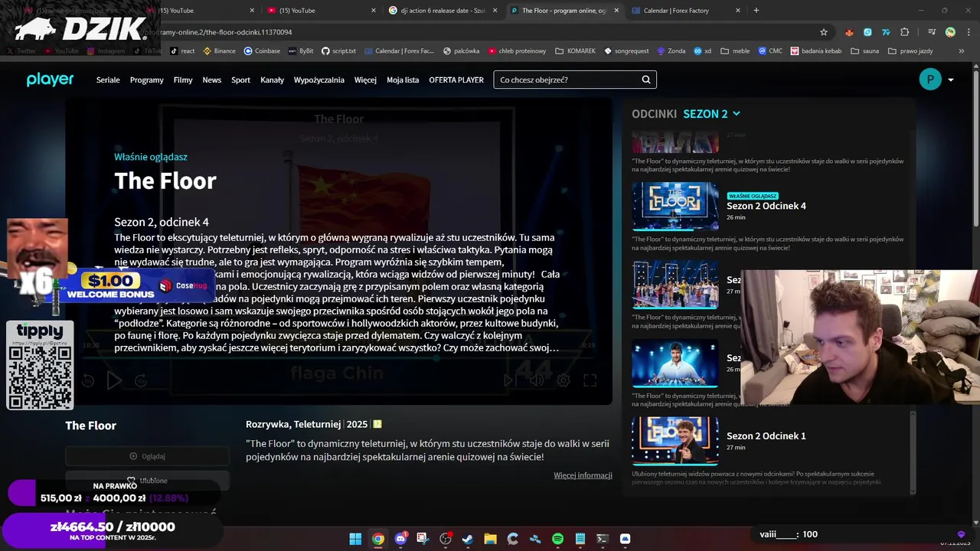Open Więcej informacji link
Viewport: 980px width, 551px height.
point(583,475)
